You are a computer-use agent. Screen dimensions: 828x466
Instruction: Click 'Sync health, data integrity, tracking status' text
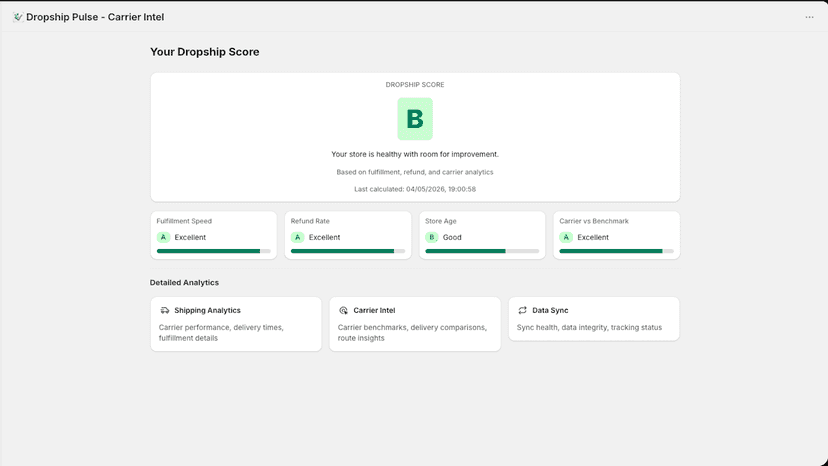click(589, 327)
